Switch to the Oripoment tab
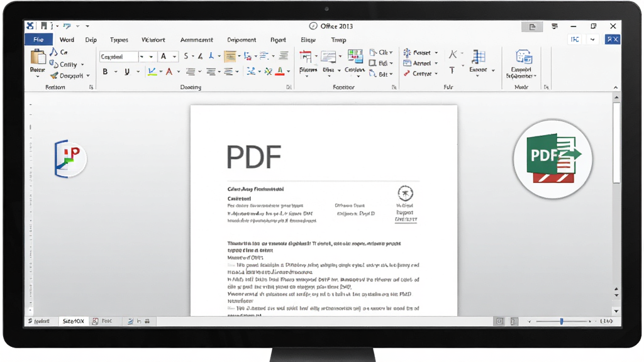Viewport: 644px width, 362px height. coord(241,40)
